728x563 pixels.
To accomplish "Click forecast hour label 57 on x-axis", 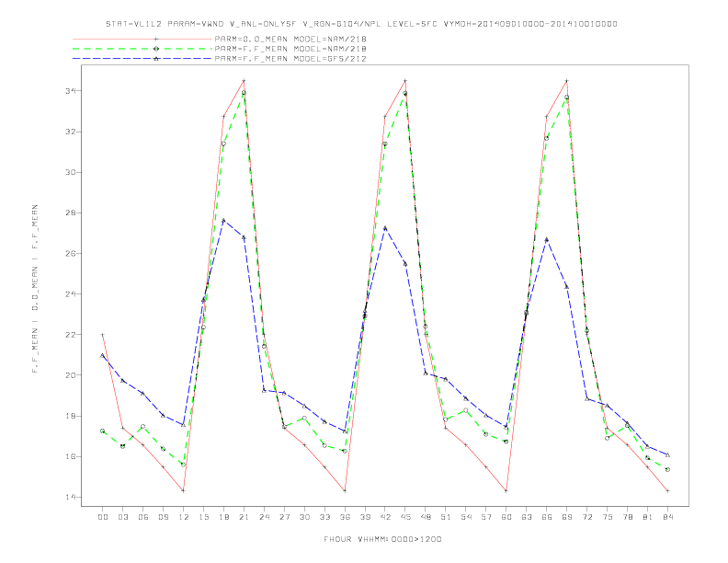I will coord(486,517).
